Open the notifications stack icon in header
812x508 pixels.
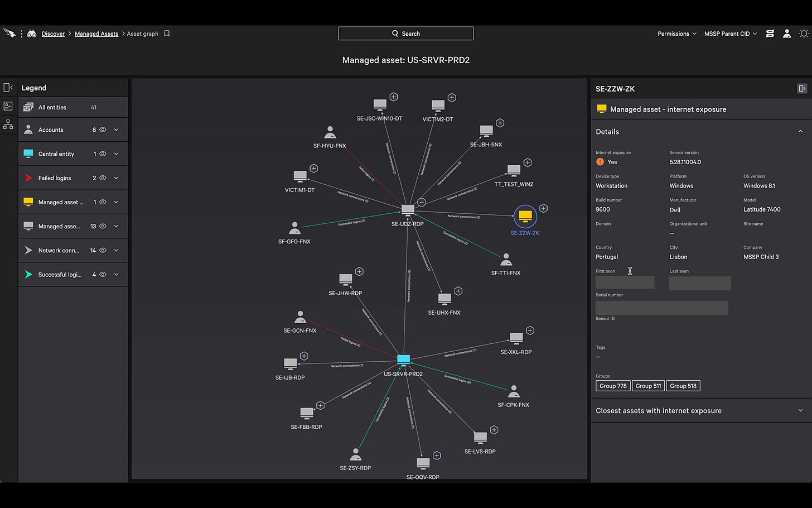(x=770, y=33)
